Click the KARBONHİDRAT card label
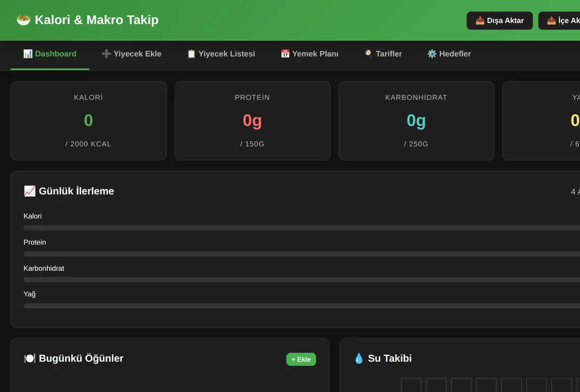Screen dimensions: 580x392 416,98
